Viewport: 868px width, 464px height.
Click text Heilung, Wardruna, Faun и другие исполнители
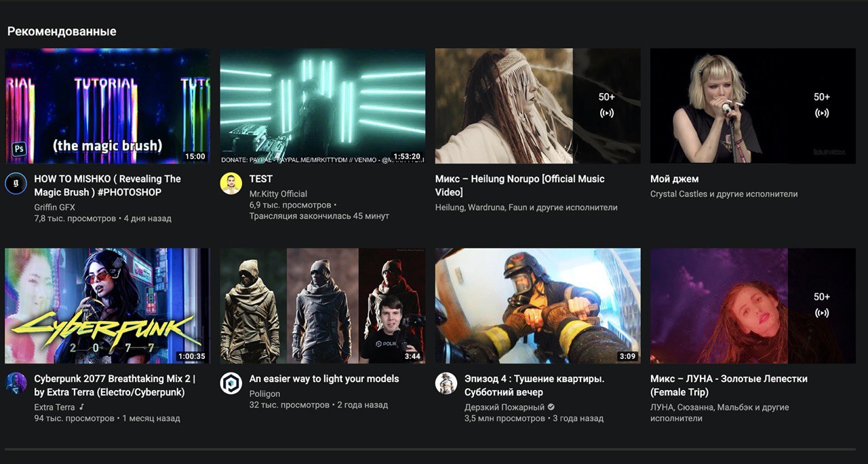[526, 208]
